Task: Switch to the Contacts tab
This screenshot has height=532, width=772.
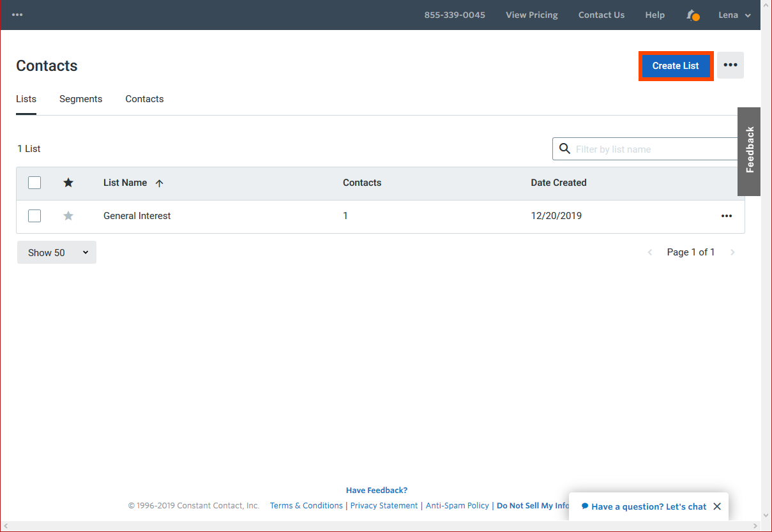Action: 144,99
